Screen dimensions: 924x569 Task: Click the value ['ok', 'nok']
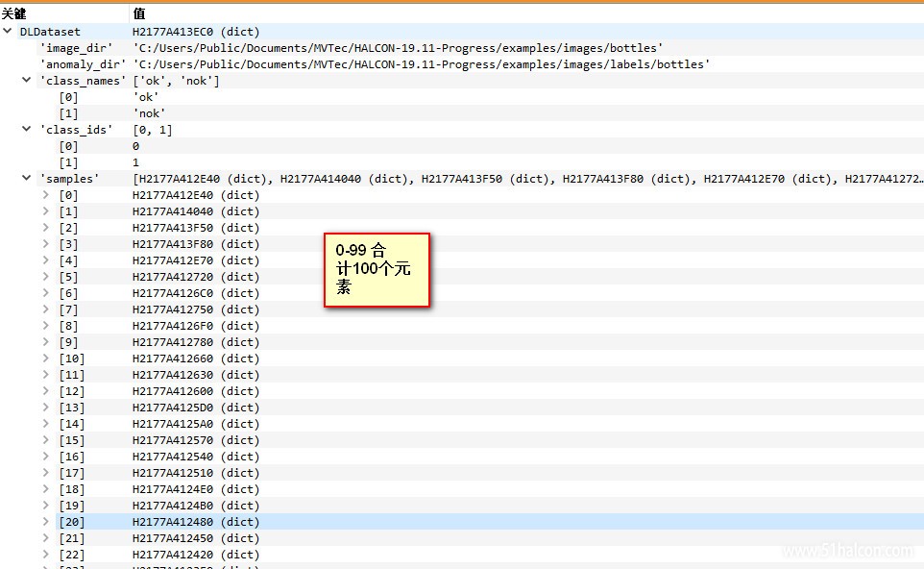176,81
